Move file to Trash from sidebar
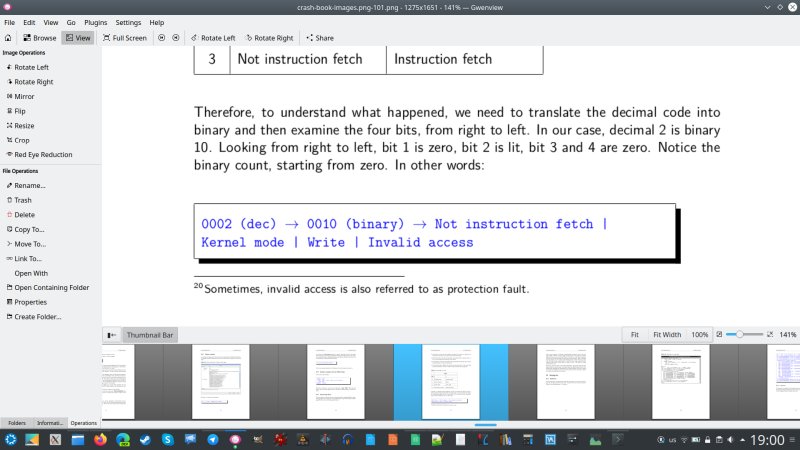The width and height of the screenshot is (800, 450). [x=19, y=201]
